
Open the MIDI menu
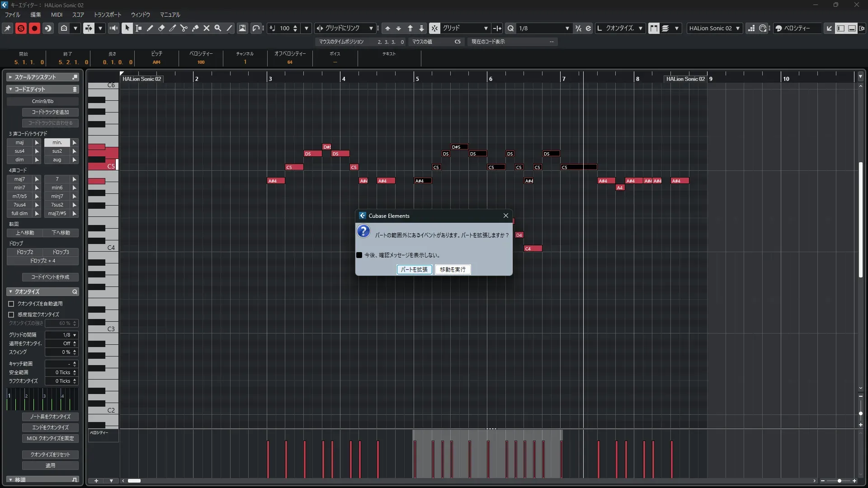pos(57,15)
